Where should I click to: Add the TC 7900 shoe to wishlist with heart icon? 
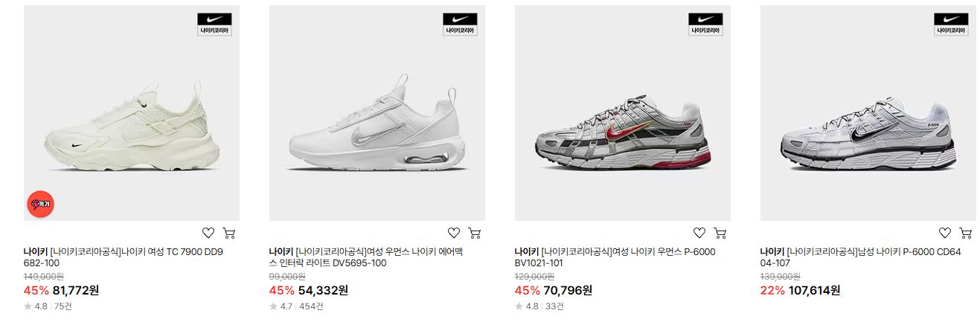(208, 233)
